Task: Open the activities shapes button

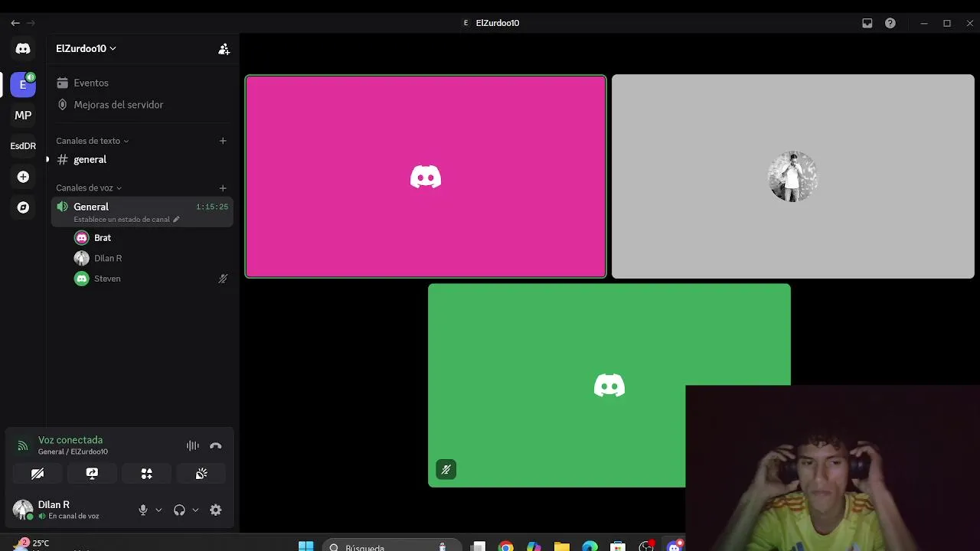Action: click(146, 474)
